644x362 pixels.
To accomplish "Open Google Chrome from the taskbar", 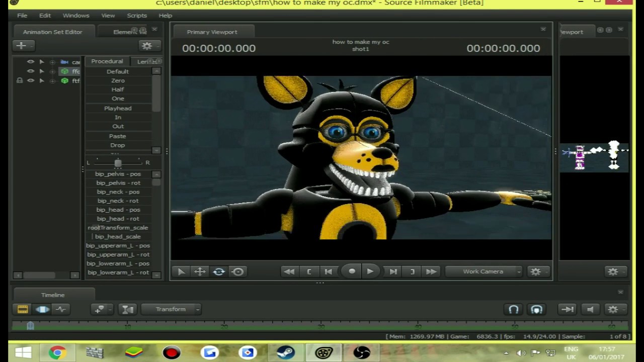I will pos(57,353).
